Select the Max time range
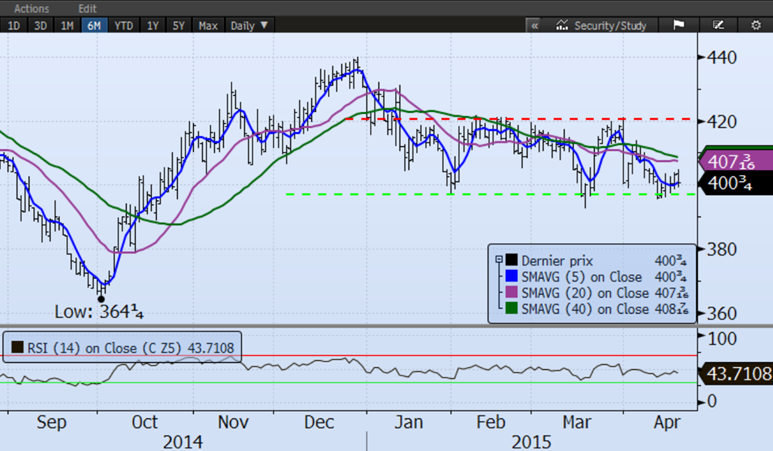This screenshot has height=451, width=773. pos(208,24)
